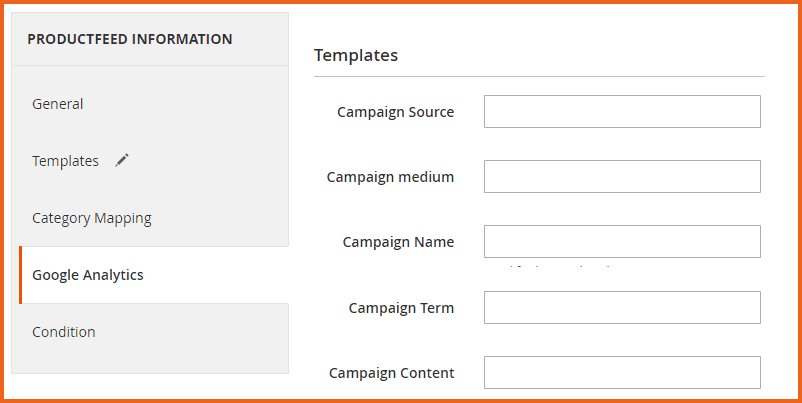The height and width of the screenshot is (403, 802).
Task: Click the pencil icon beside Templates
Action: [x=122, y=160]
